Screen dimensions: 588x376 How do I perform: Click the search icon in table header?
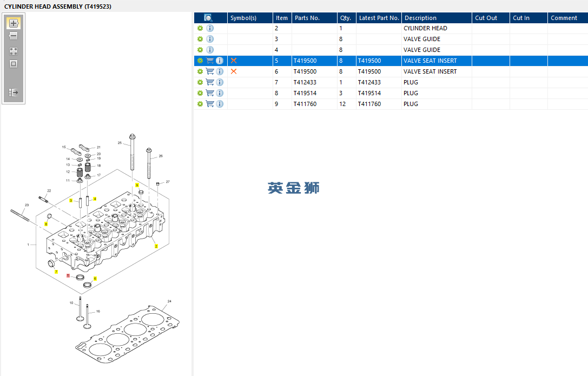click(x=208, y=18)
